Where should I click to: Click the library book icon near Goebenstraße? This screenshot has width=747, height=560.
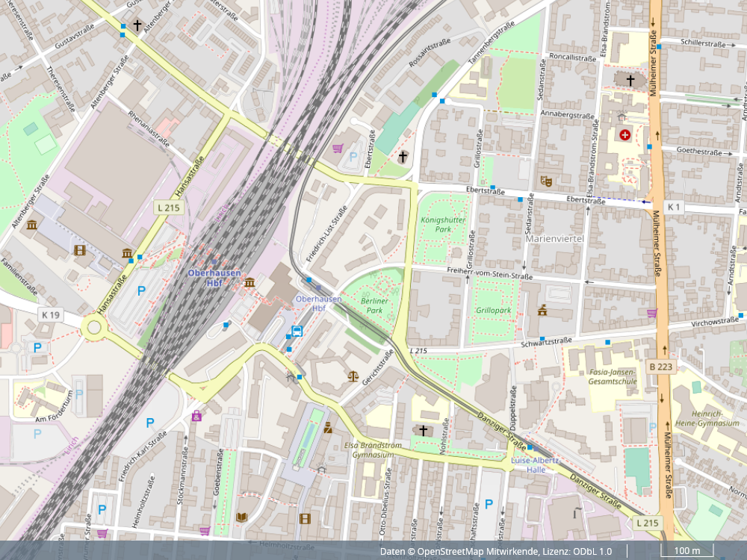pyautogui.click(x=241, y=517)
